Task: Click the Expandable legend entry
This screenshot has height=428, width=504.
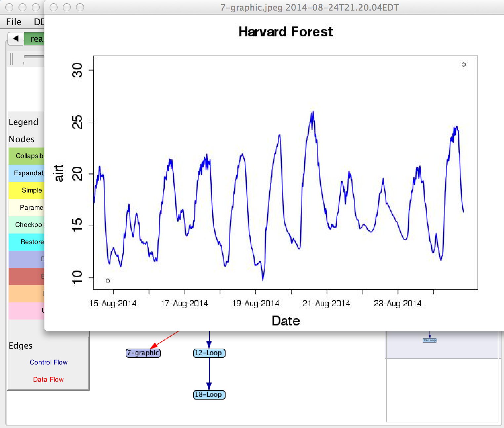Action: (26, 173)
